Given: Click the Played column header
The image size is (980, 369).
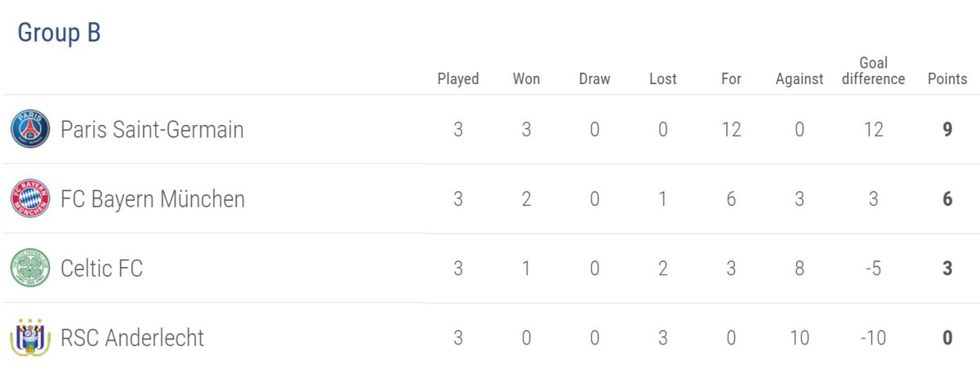Looking at the screenshot, I should click(x=458, y=79).
